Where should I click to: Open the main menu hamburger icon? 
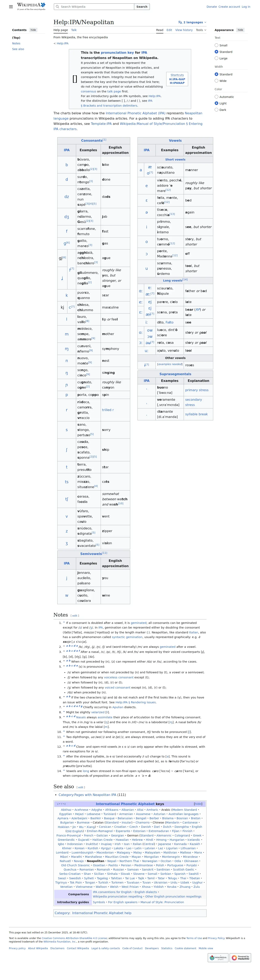click(x=11, y=7)
